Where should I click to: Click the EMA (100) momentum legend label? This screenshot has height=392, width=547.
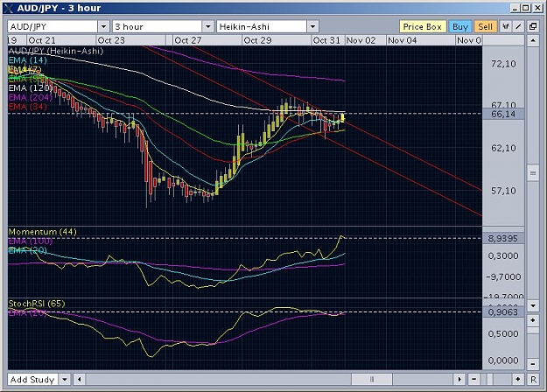point(31,241)
